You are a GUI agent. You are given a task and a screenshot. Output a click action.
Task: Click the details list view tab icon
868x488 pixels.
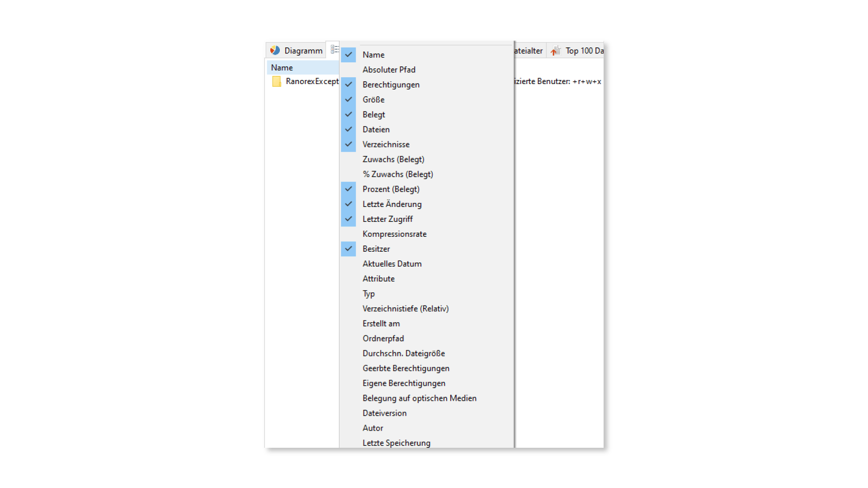(335, 49)
